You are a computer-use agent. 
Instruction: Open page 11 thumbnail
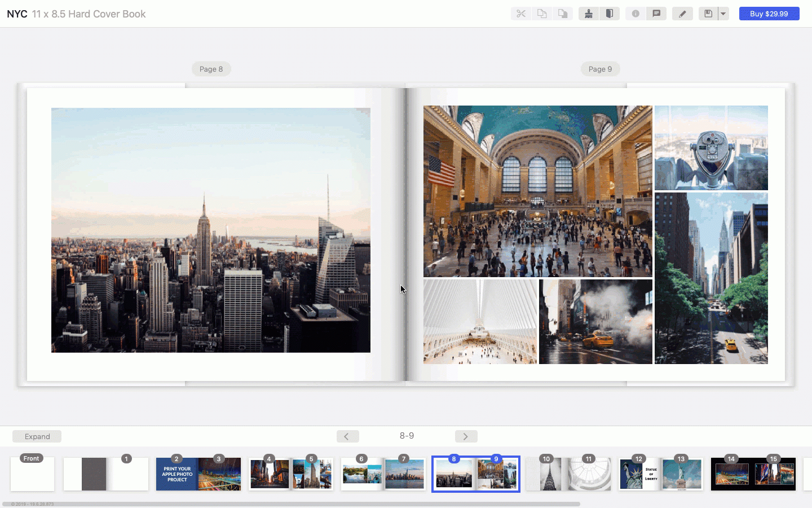590,474
